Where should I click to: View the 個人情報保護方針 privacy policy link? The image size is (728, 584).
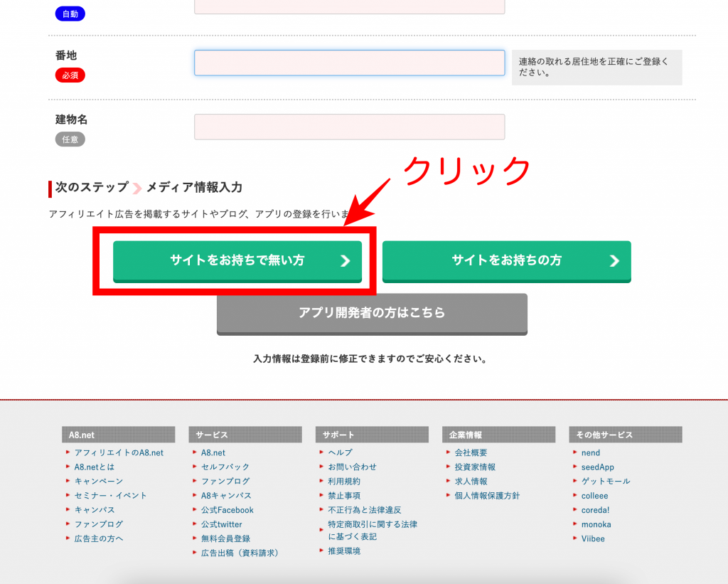pyautogui.click(x=487, y=495)
